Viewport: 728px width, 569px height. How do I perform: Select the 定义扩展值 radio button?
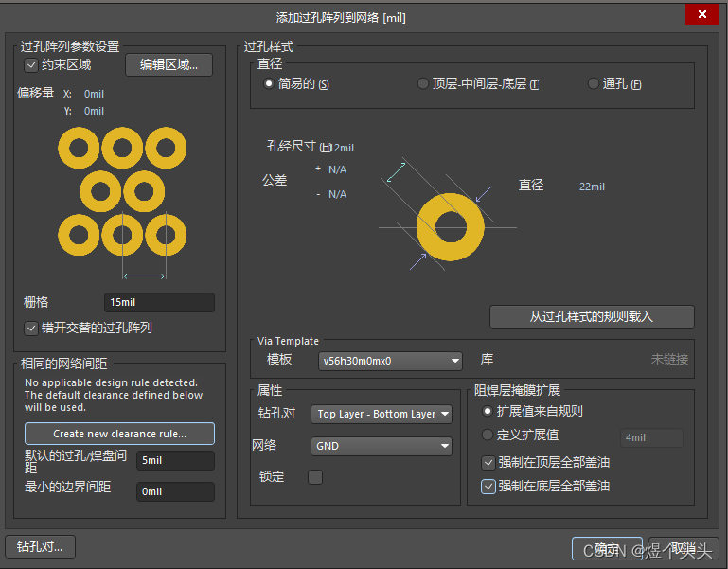(487, 435)
